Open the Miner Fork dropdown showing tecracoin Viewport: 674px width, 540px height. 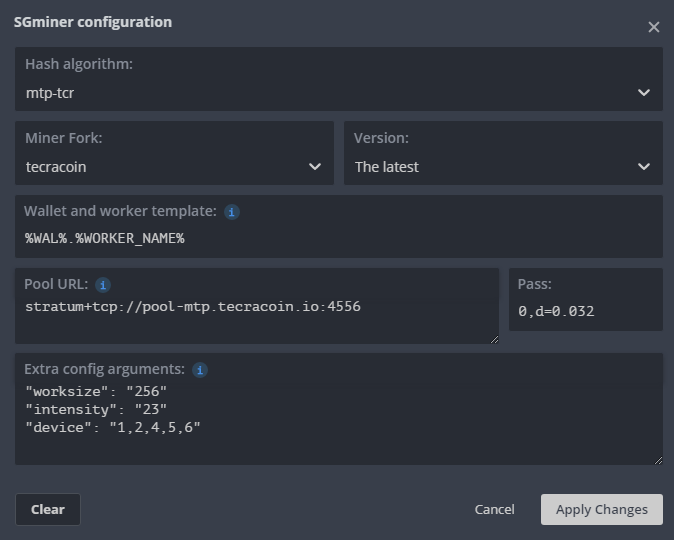174,167
